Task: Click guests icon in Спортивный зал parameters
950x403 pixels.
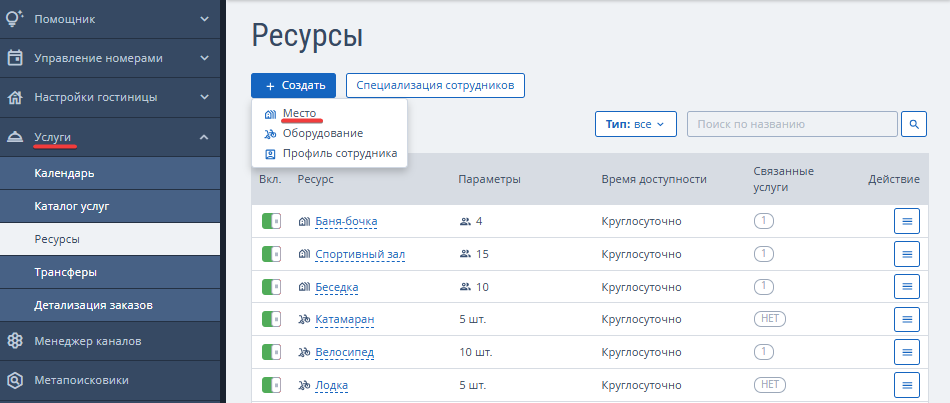Action: [x=465, y=254]
